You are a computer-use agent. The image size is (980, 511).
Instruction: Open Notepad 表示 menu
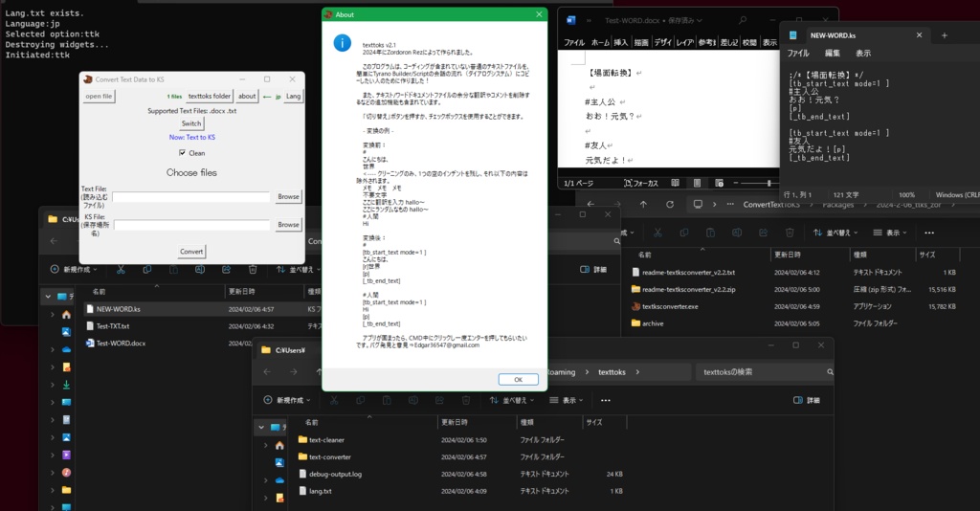pos(863,53)
